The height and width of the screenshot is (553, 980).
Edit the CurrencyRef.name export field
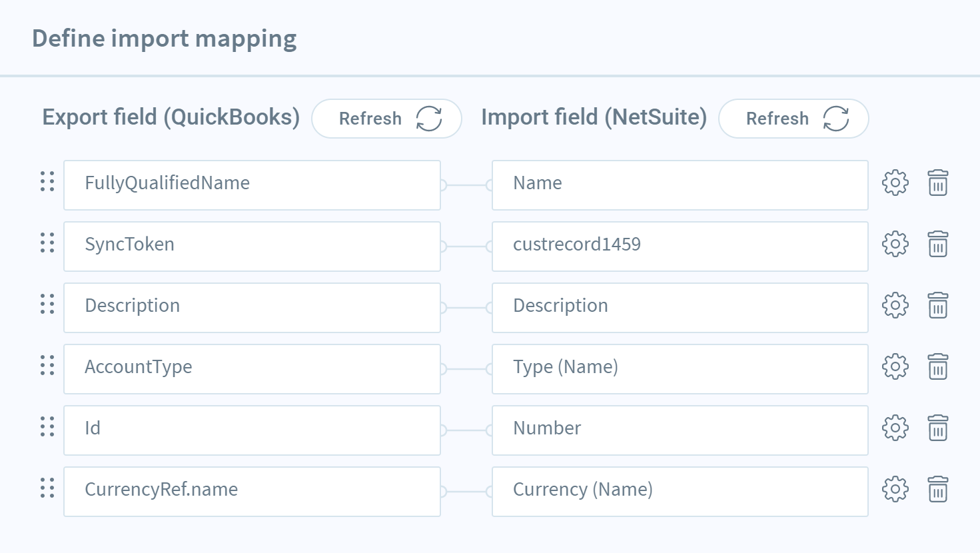coord(252,492)
